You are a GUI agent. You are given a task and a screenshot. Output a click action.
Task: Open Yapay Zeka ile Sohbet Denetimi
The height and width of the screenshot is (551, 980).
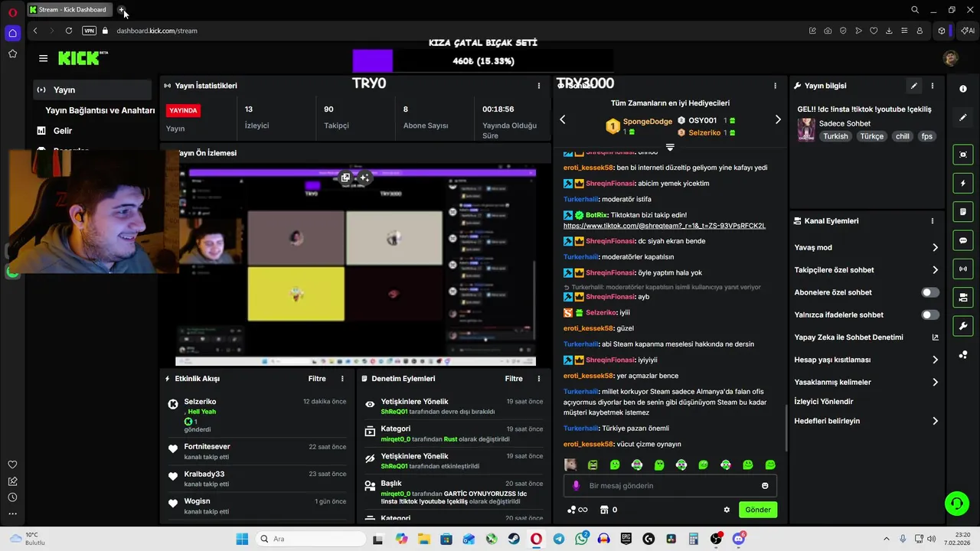click(866, 337)
